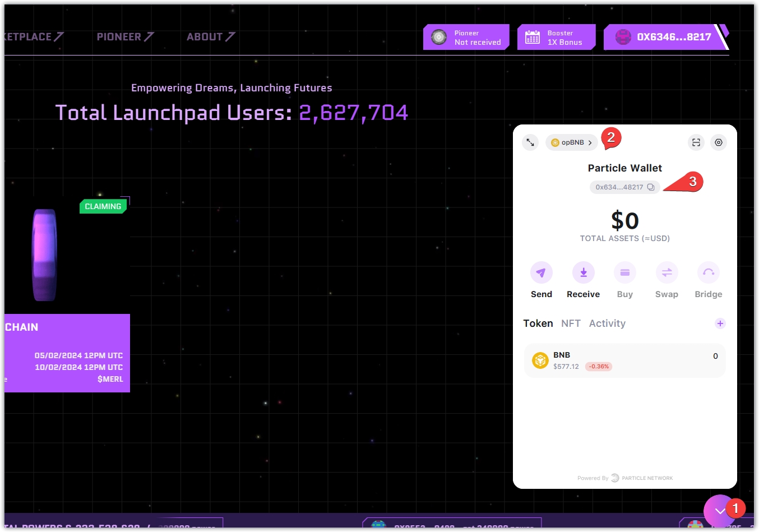Screen dimensions: 759x532
Task: Open the opBNB network selector
Action: click(x=571, y=142)
